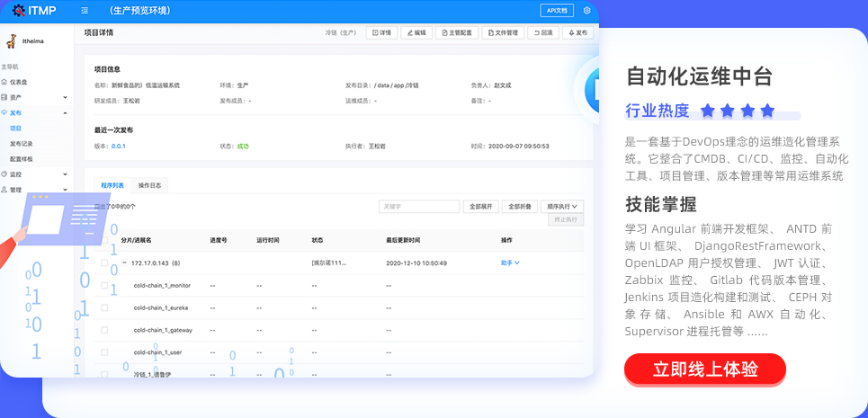Screen dimensions: 868x418
Task: Click the 行业热度 label
Action: [x=658, y=111]
